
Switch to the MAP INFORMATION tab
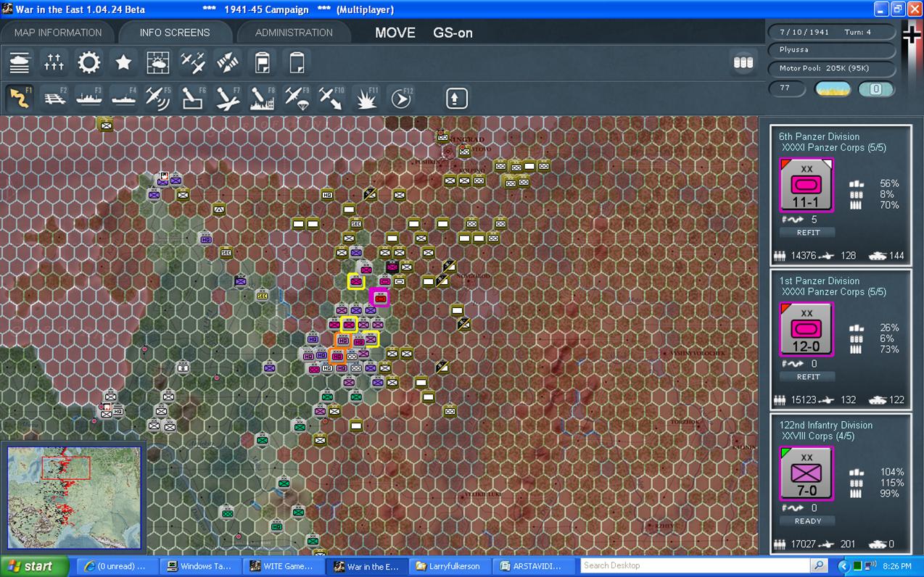(58, 33)
